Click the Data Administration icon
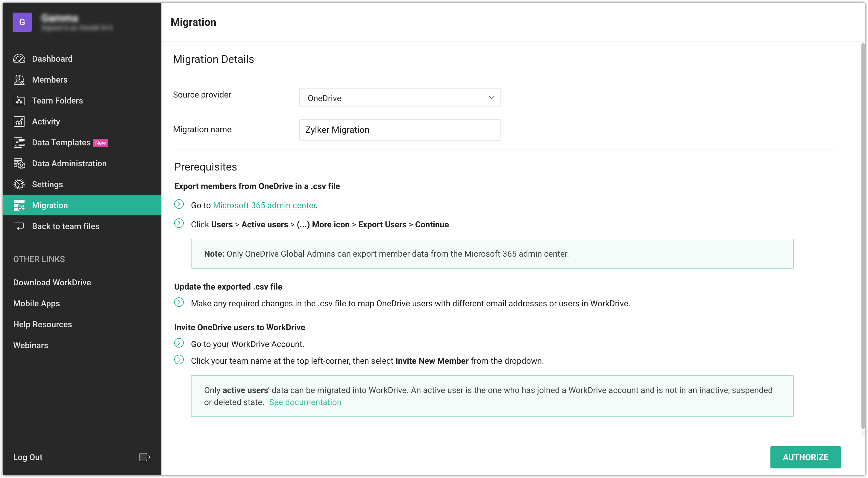 pos(19,163)
